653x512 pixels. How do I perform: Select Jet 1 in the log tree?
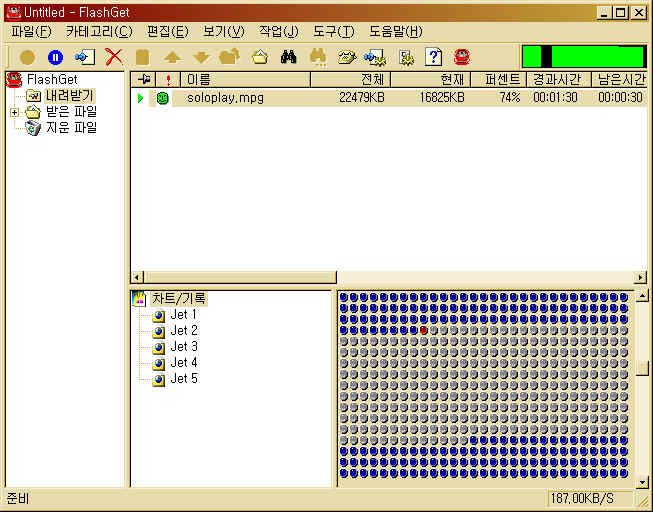(x=184, y=315)
